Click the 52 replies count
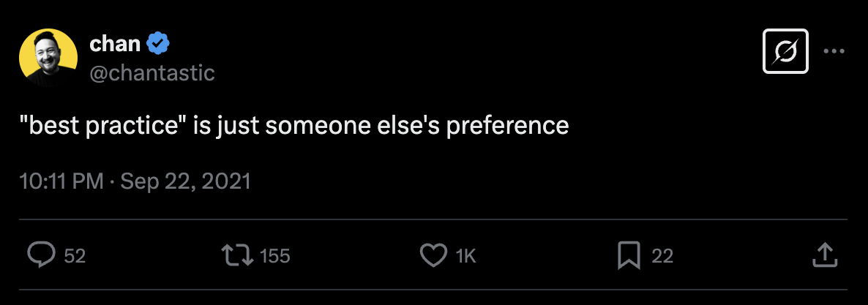 [x=75, y=256]
